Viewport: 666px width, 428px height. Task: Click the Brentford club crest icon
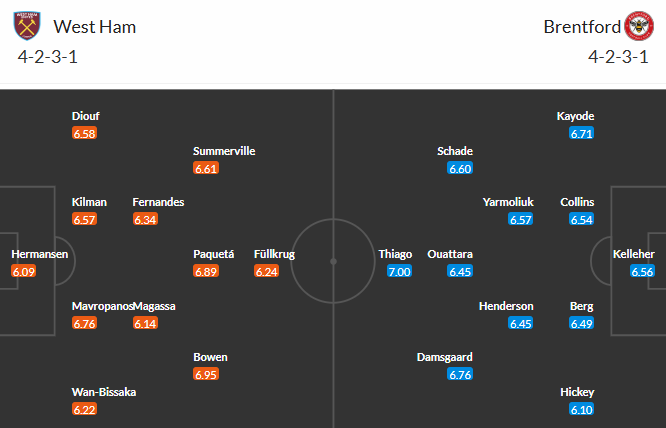click(x=638, y=26)
